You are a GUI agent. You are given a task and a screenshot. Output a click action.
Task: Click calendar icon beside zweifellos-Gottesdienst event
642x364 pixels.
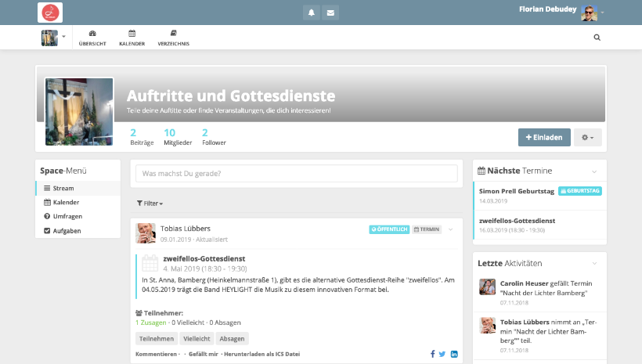[150, 263]
